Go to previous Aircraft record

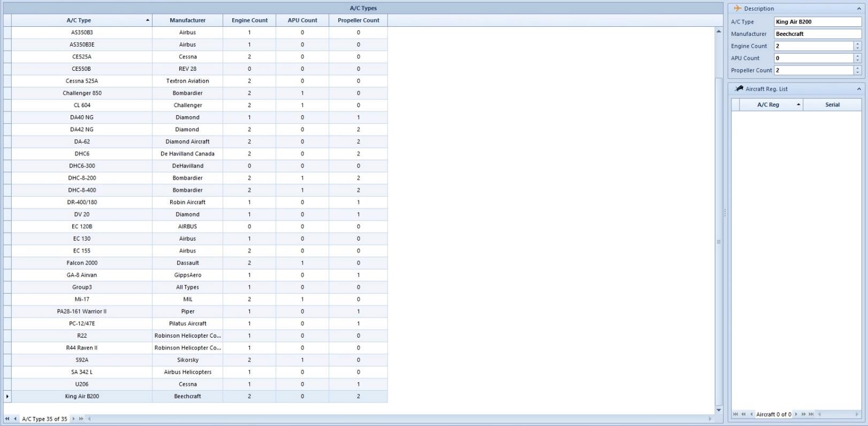coord(751,414)
